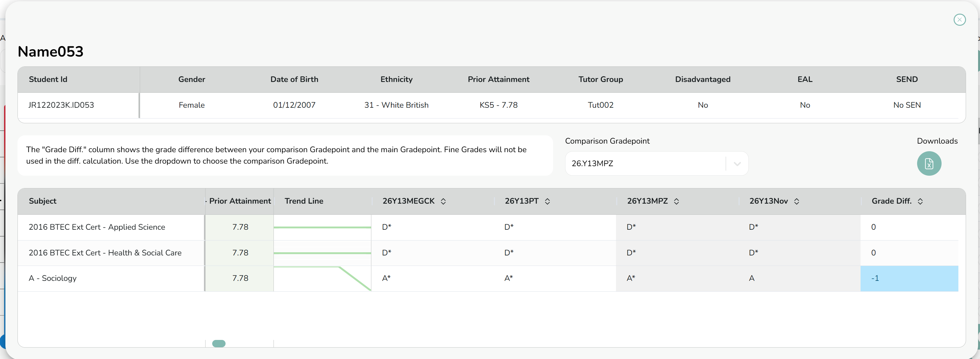Image resolution: width=980 pixels, height=359 pixels.
Task: Click the Sociology 26Y13PT grade A*
Action: tap(508, 278)
